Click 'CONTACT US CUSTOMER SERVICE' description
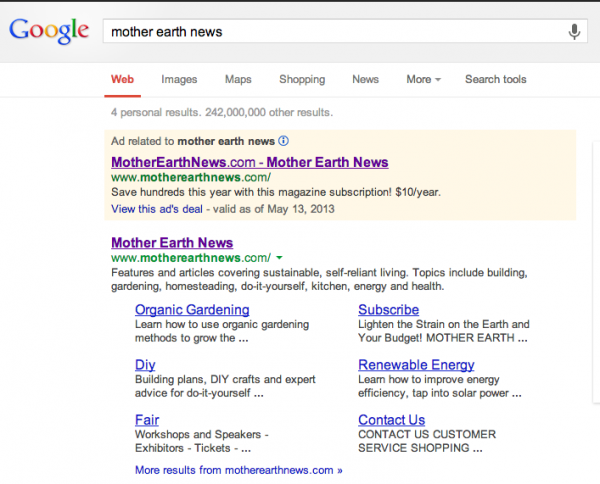 [427, 441]
